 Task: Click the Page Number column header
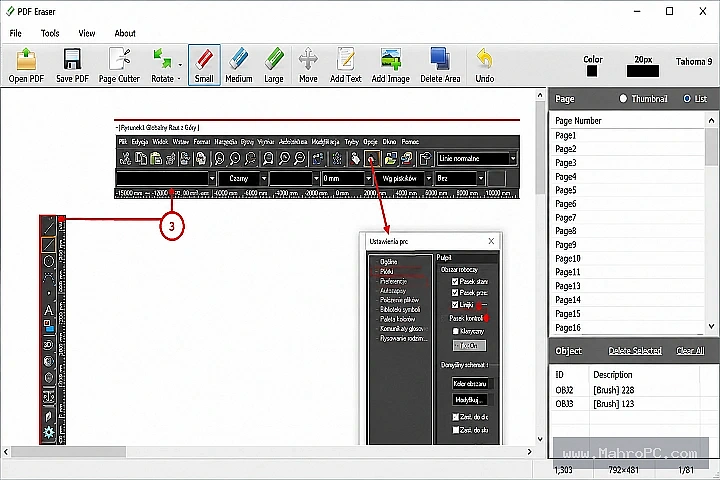click(627, 120)
